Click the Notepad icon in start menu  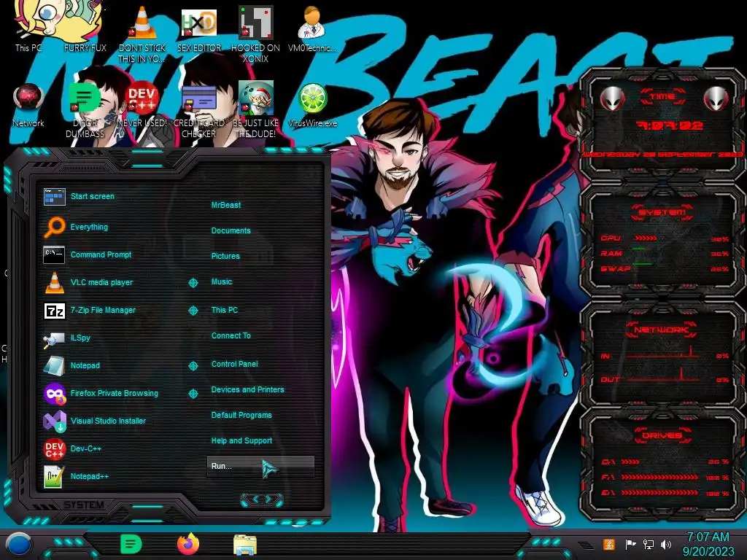coord(54,366)
